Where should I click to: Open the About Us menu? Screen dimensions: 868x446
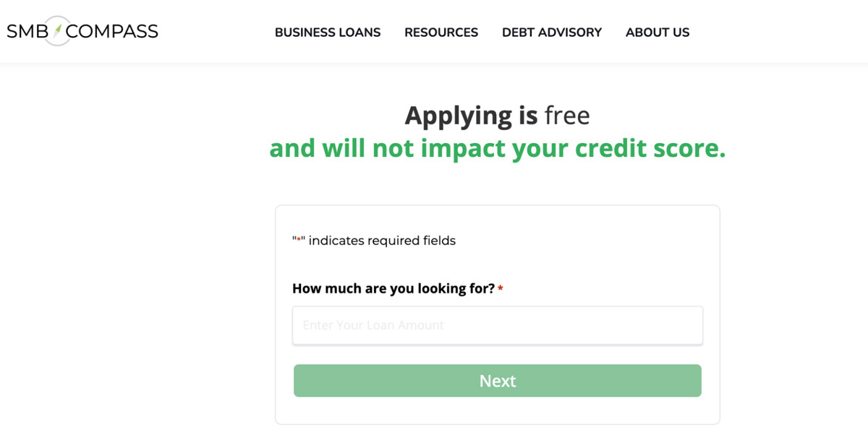point(658,33)
